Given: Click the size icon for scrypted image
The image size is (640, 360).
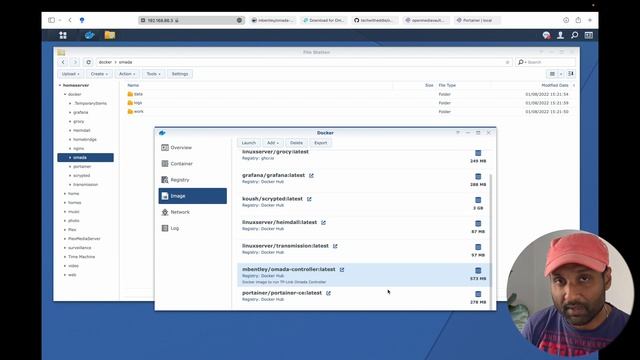Looking at the screenshot, I should point(478,200).
